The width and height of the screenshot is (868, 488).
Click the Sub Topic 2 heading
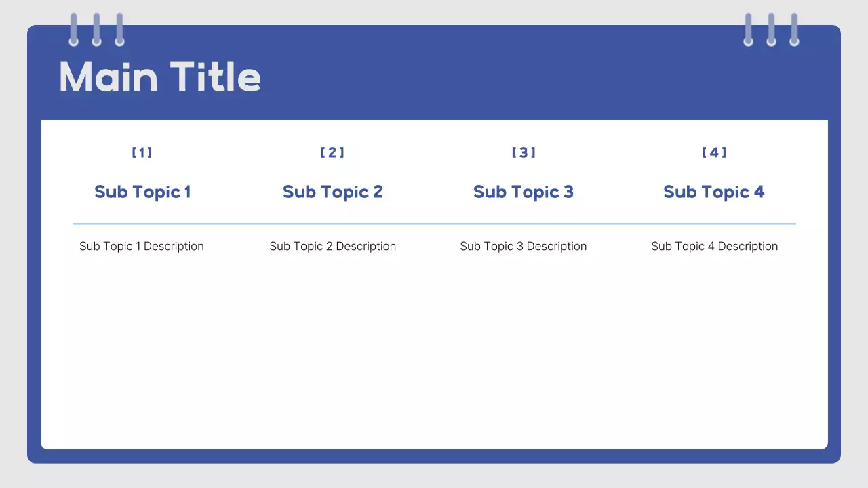pyautogui.click(x=333, y=192)
